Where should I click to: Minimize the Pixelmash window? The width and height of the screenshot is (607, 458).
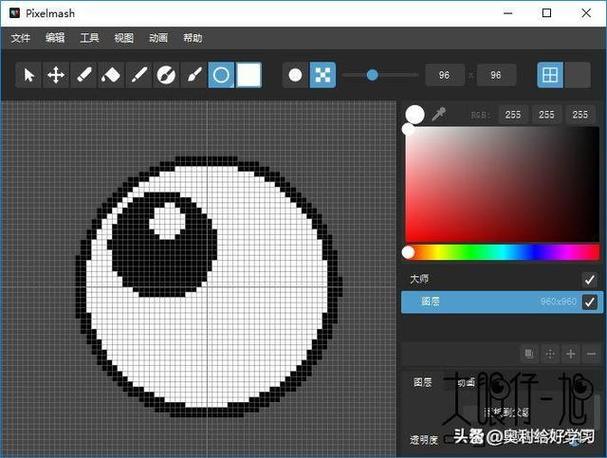[508, 13]
